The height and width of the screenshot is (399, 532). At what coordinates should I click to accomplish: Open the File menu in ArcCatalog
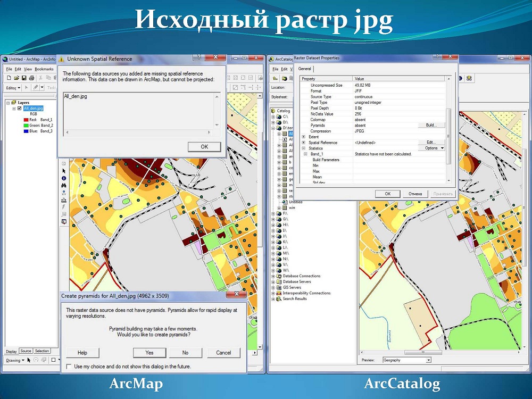coord(276,69)
